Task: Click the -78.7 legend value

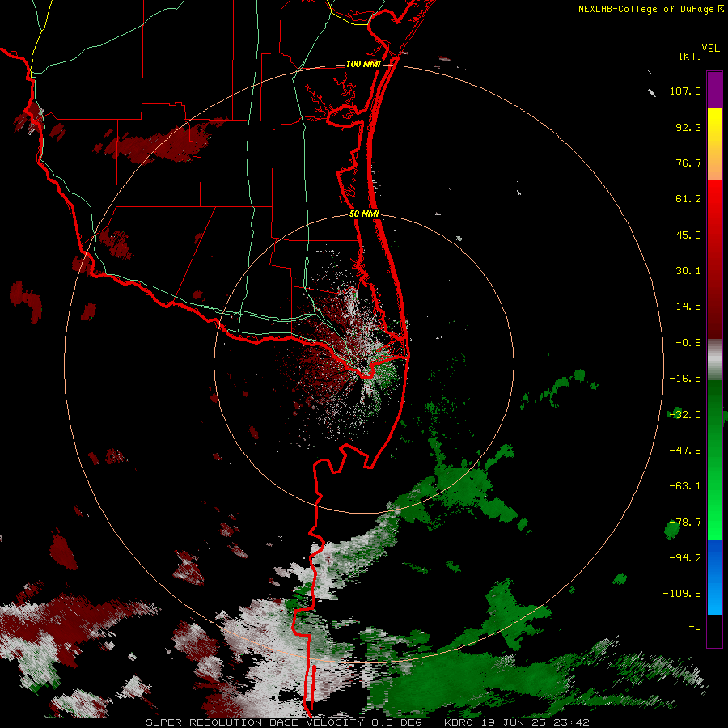Action: [x=685, y=523]
